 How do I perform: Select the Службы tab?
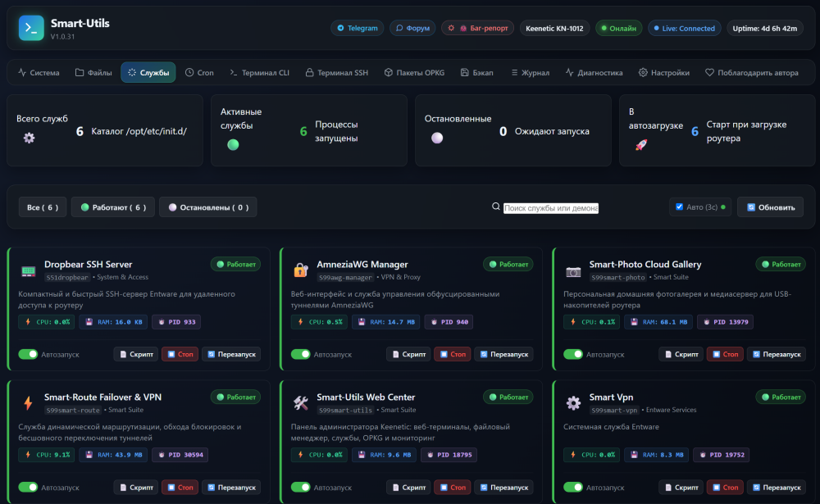[148, 73]
